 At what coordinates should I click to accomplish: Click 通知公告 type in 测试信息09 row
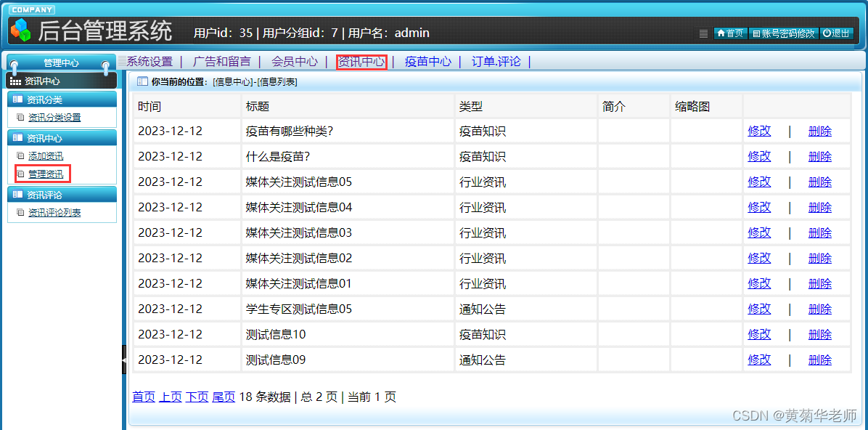coord(482,360)
